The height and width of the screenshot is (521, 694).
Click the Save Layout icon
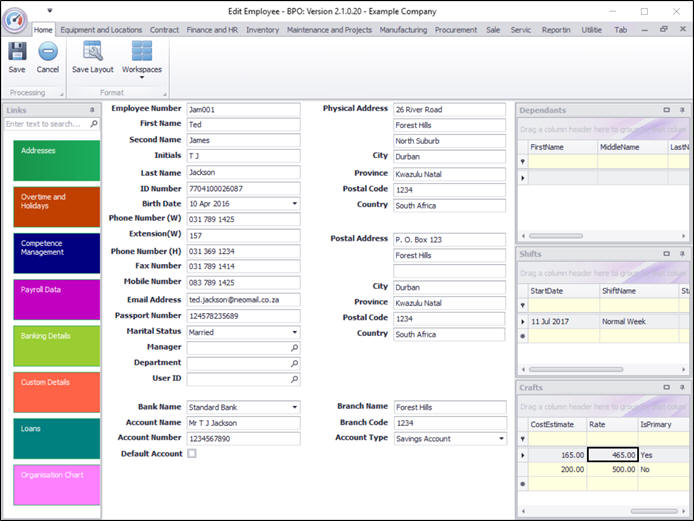(93, 54)
